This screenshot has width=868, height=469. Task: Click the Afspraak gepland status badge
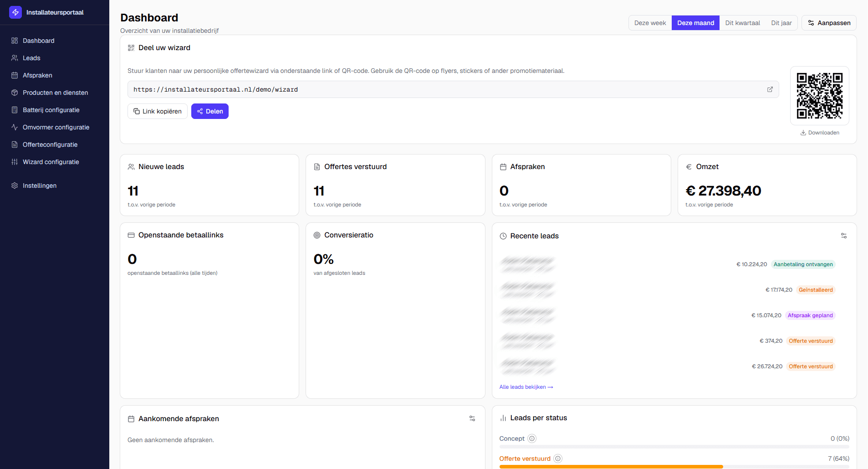810,315
